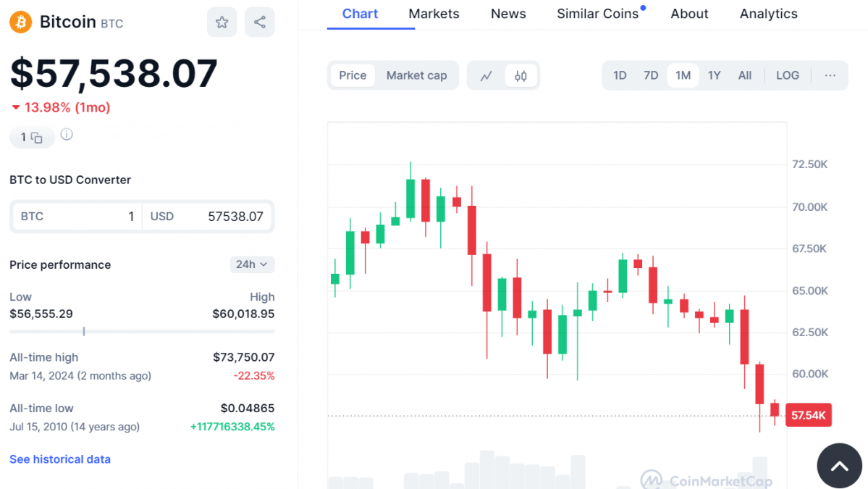868x489 pixels.
Task: Toggle the LOG scale option
Action: tap(787, 75)
